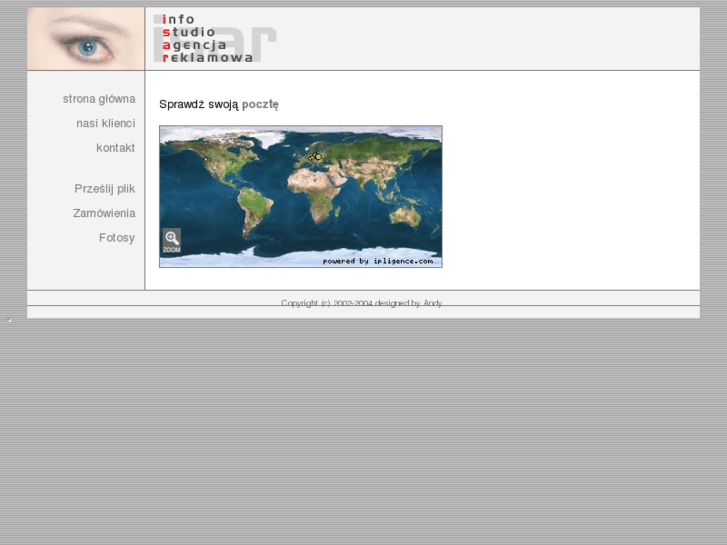The height and width of the screenshot is (545, 727).
Task: Go to the 'nasi klienci' page
Action: (105, 123)
